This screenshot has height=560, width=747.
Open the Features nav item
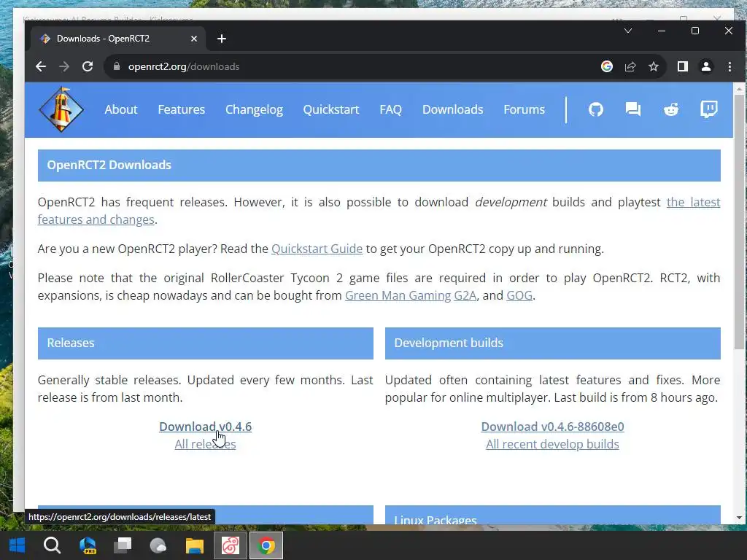click(182, 109)
